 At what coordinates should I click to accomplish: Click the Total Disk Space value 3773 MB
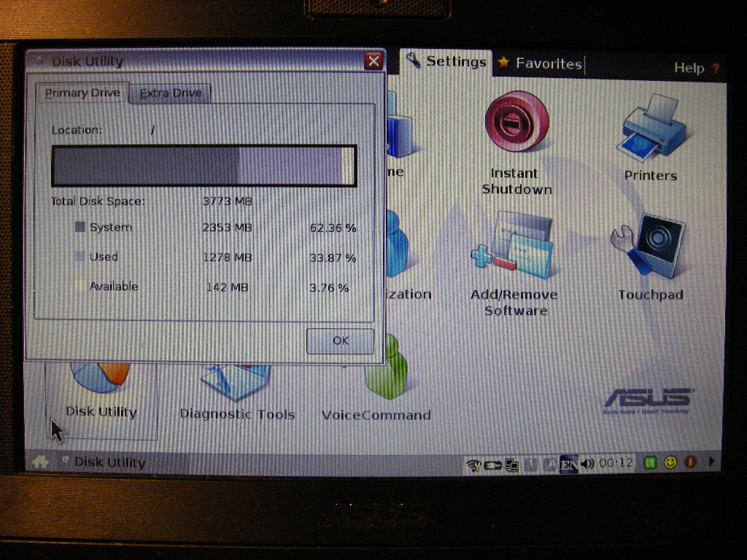pyautogui.click(x=228, y=201)
